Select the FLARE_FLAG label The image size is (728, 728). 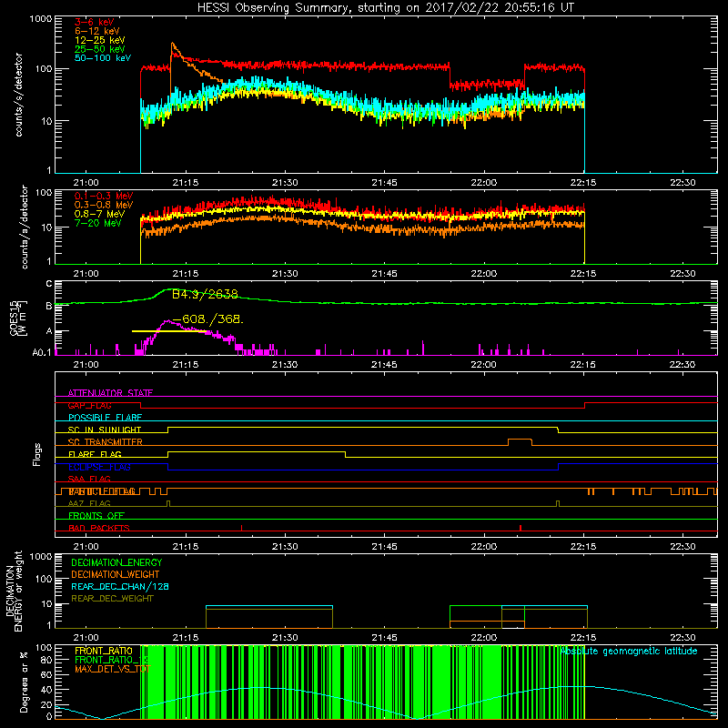point(95,454)
